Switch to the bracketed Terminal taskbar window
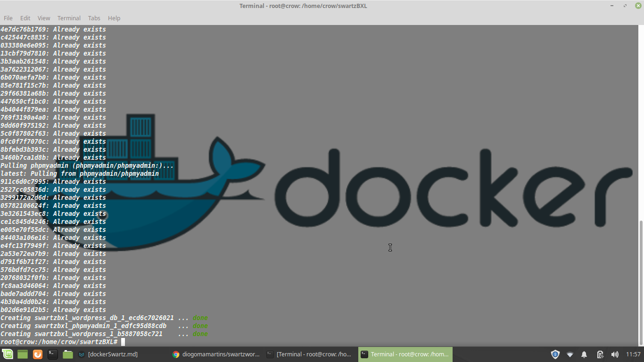Image resolution: width=644 pixels, height=362 pixels. (311, 354)
